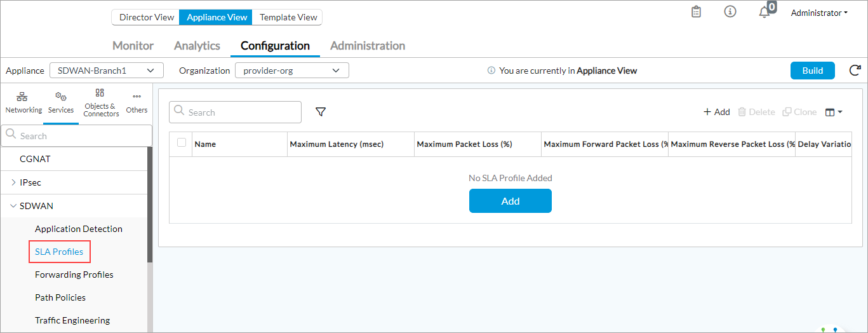The width and height of the screenshot is (868, 333).
Task: Click the refresh icon beside Build
Action: click(x=855, y=71)
